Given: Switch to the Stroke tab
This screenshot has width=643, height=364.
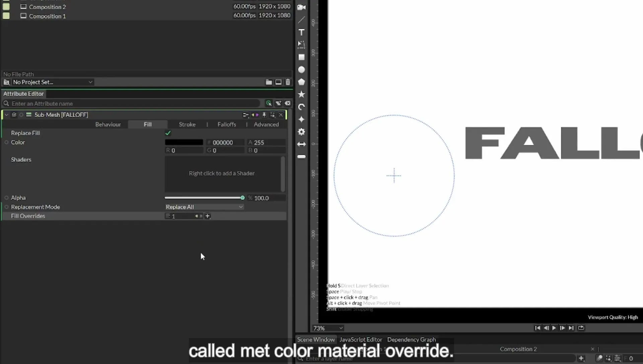Looking at the screenshot, I should pos(187,124).
